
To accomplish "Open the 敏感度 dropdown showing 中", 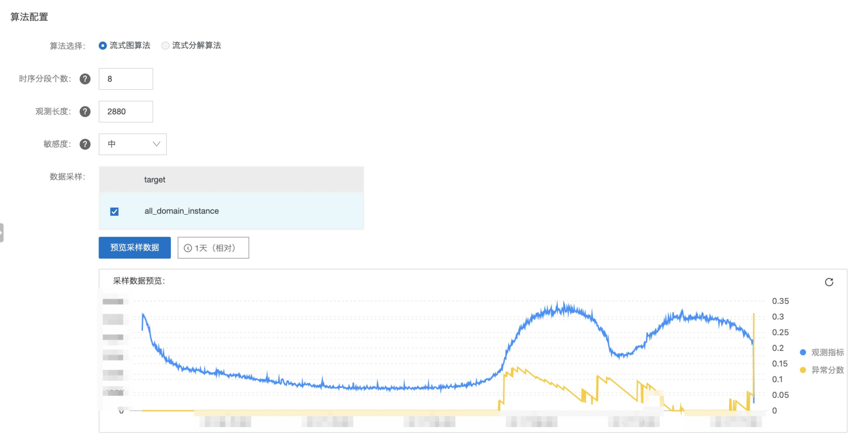I will pos(132,144).
